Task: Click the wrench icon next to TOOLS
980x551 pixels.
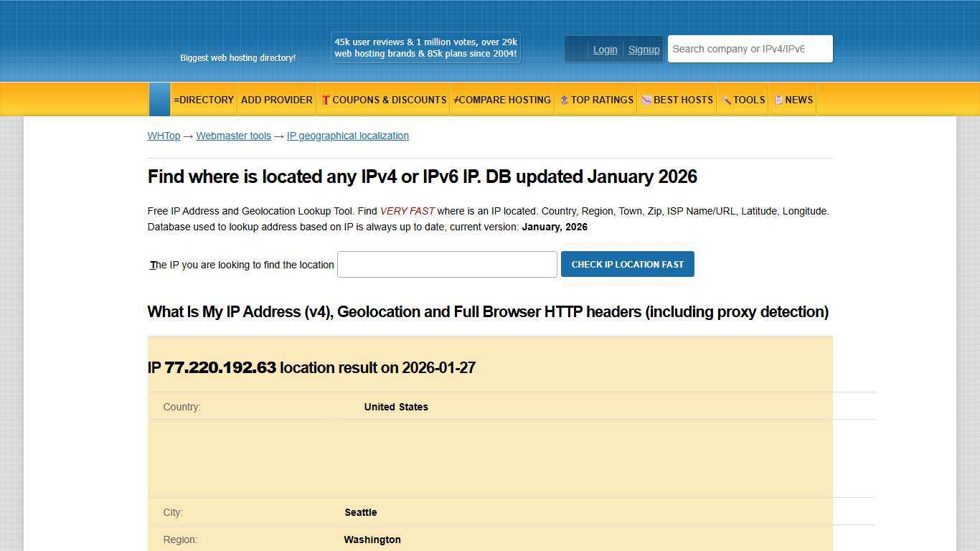Action: (726, 100)
